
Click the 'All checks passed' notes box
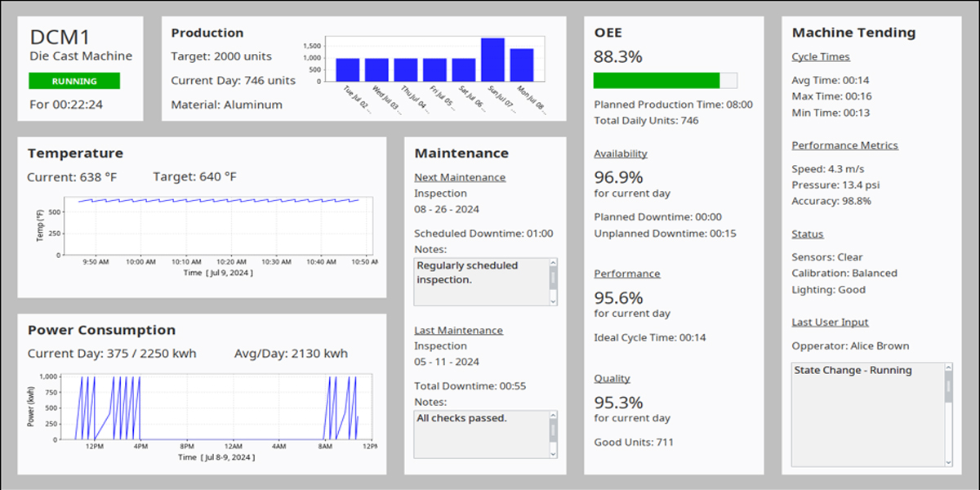click(x=480, y=434)
